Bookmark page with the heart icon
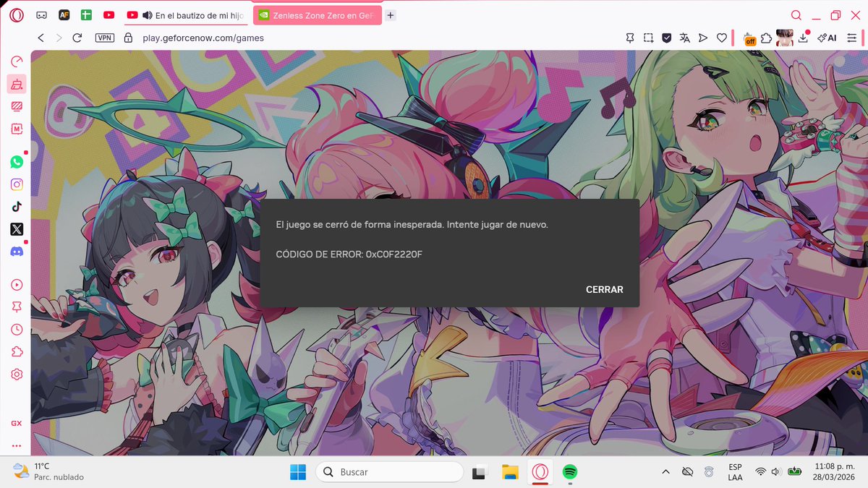Viewport: 868px width, 488px height. click(x=721, y=38)
